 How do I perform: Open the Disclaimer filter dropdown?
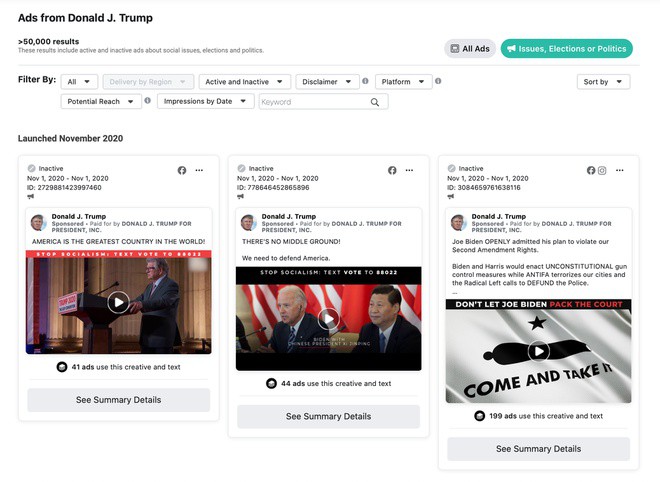click(x=326, y=82)
